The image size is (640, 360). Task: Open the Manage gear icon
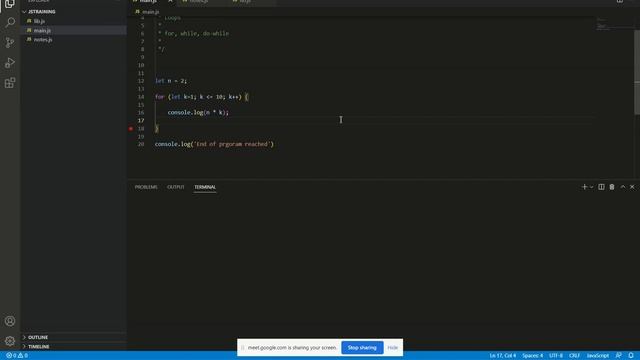coord(10,341)
